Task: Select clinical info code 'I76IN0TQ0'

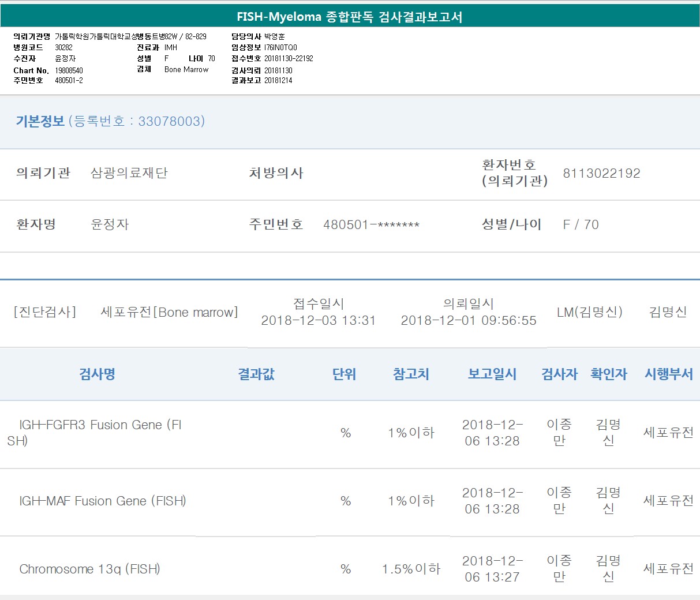Action: pyautogui.click(x=280, y=47)
